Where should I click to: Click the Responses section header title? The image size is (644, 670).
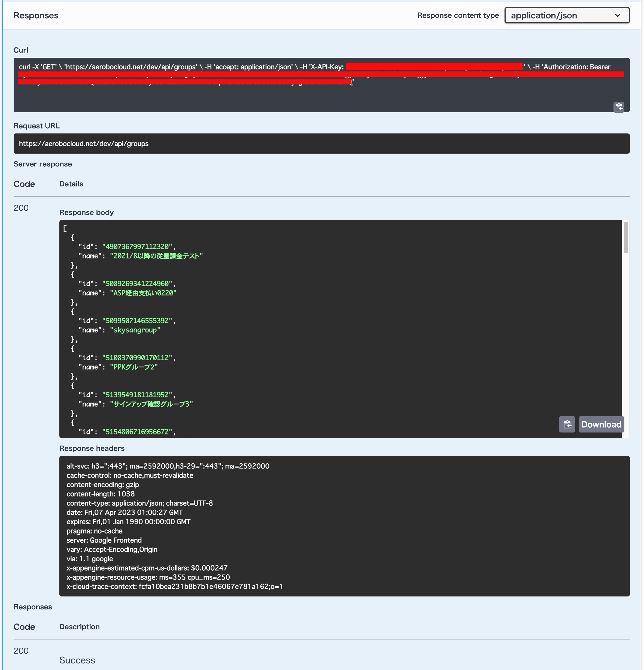pos(36,15)
